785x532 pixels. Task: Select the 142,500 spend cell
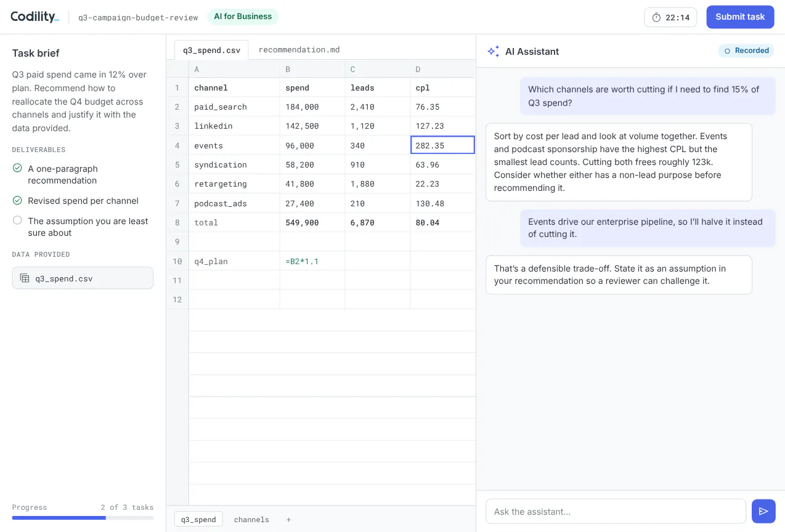tap(312, 126)
